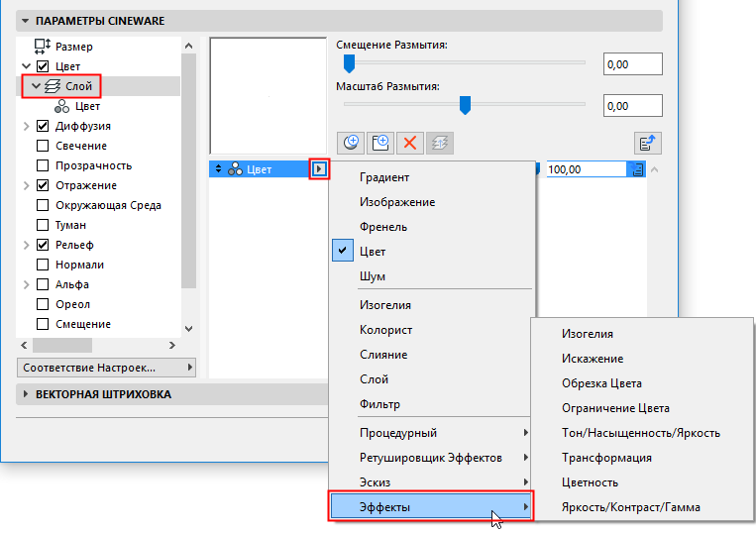The image size is (756, 533).
Task: Enable the Прозрачность checkbox
Action: tap(43, 165)
